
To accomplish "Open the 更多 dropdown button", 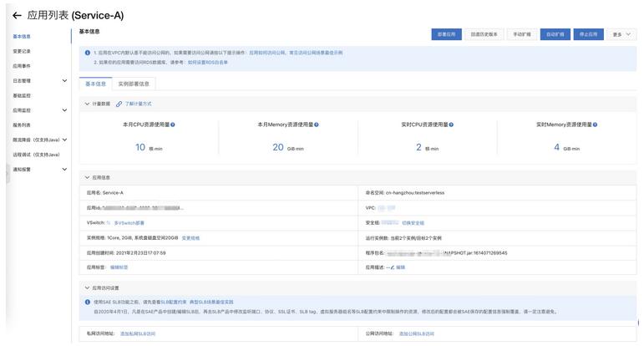I will click(621, 34).
